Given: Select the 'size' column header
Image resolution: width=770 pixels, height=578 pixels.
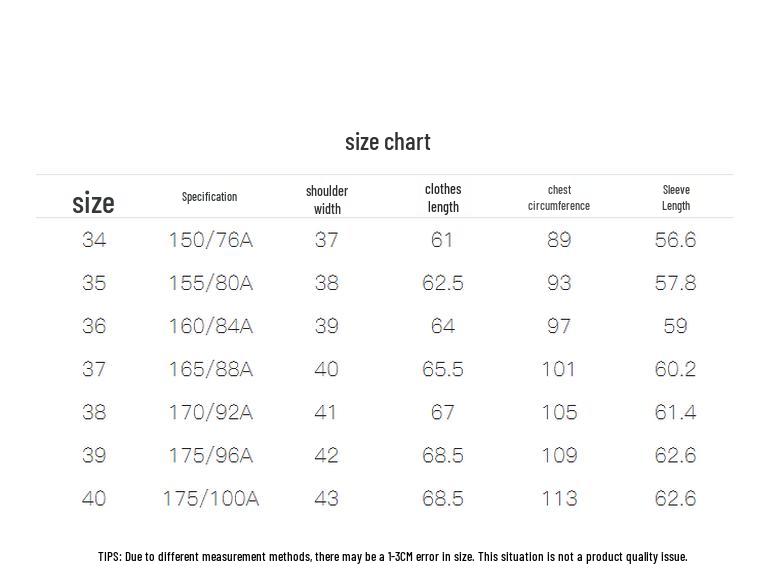Looking at the screenshot, I should click(93, 203).
